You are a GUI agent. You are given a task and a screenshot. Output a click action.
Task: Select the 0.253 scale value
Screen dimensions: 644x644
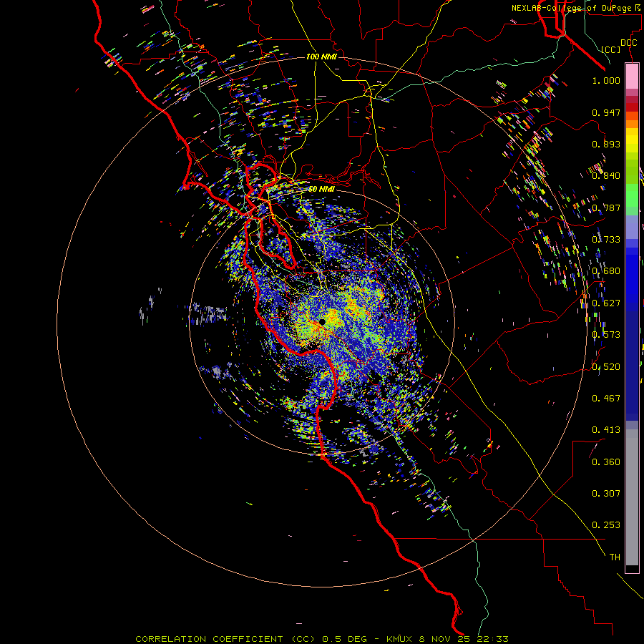click(606, 525)
